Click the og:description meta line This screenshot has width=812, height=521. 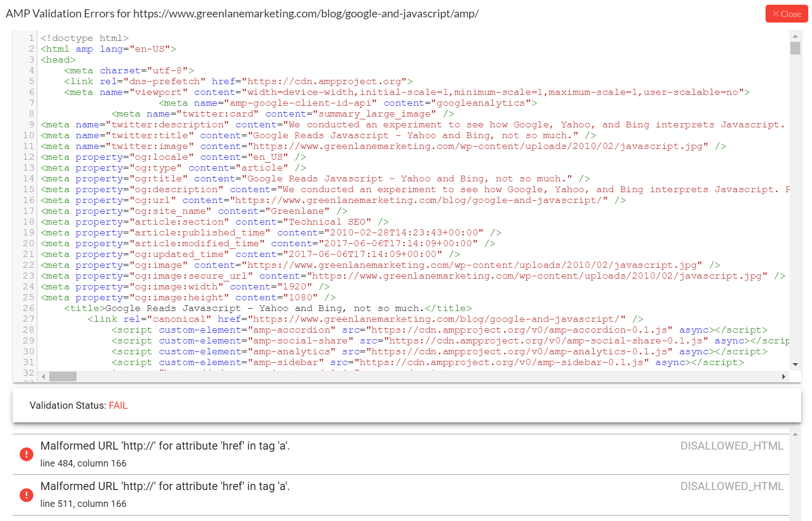click(x=415, y=189)
